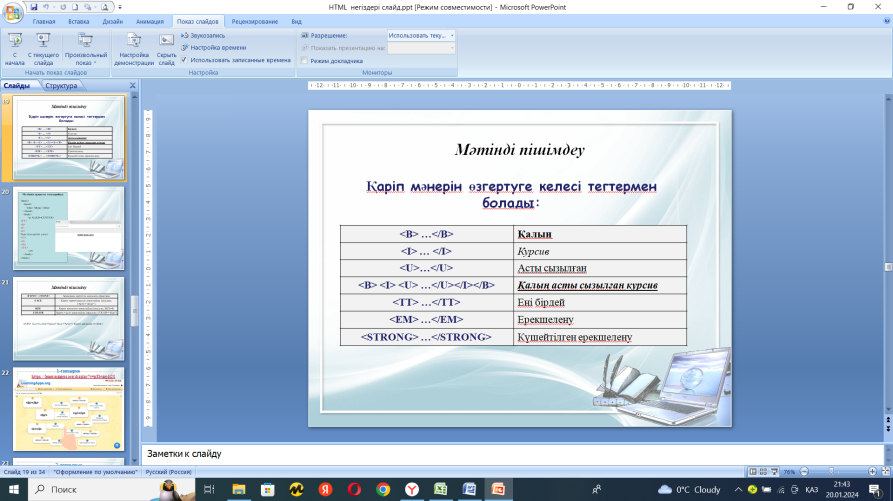
Task: Switch to Slide Sorter view icon
Action: 763,471
